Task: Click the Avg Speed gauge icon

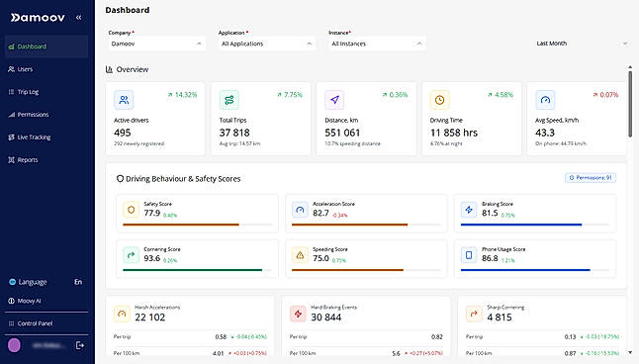Action: [x=545, y=100]
